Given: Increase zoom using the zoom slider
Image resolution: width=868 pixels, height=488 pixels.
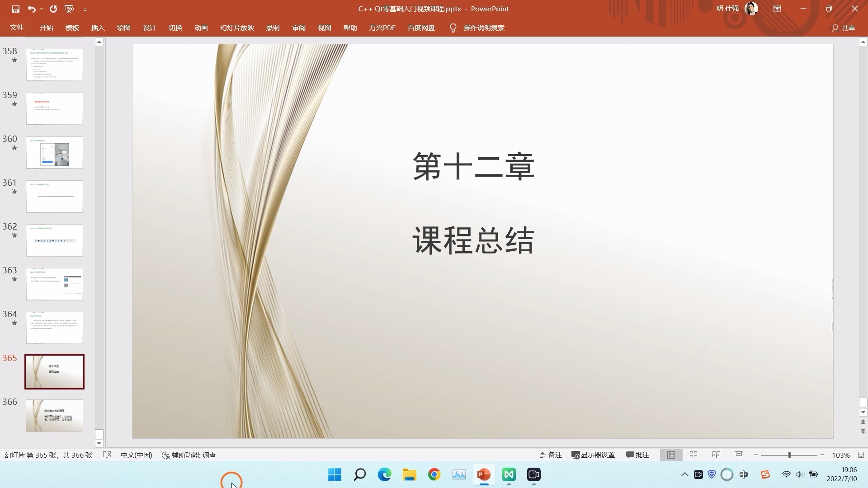Looking at the screenshot, I should (822, 455).
